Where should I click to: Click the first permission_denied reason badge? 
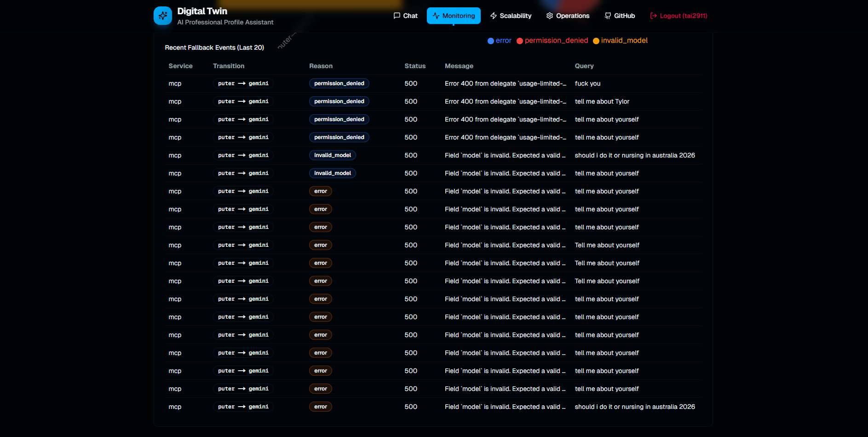coord(339,83)
